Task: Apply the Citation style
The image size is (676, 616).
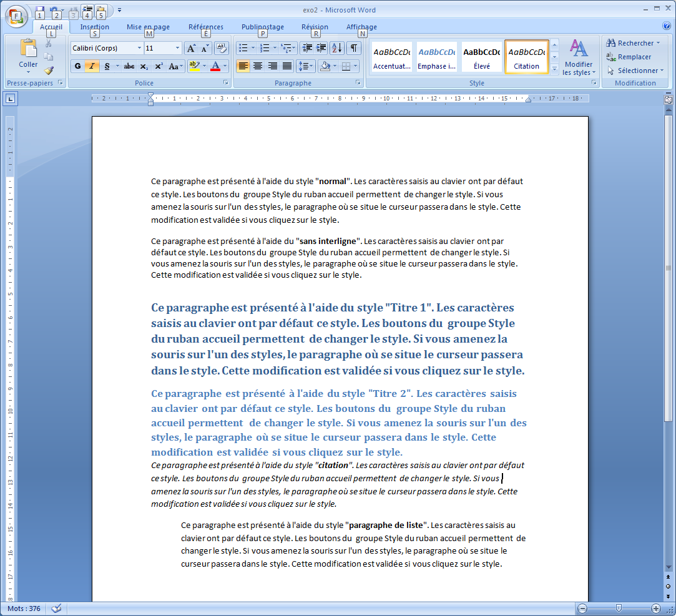Action: 526,57
